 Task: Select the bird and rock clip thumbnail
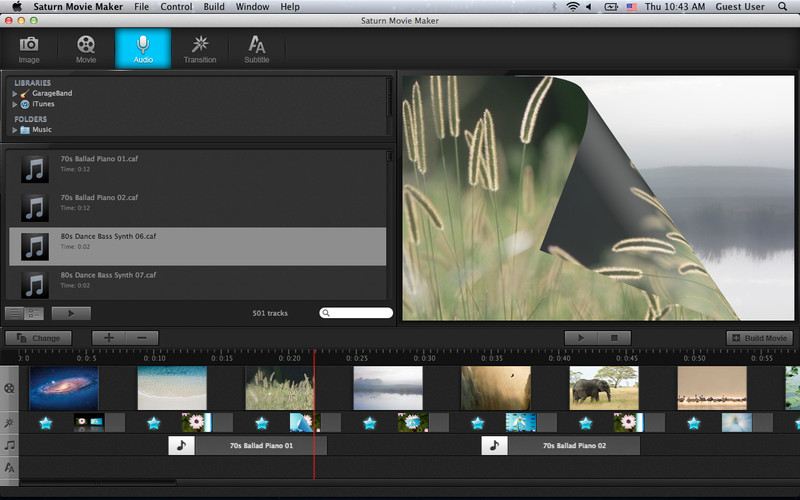496,388
